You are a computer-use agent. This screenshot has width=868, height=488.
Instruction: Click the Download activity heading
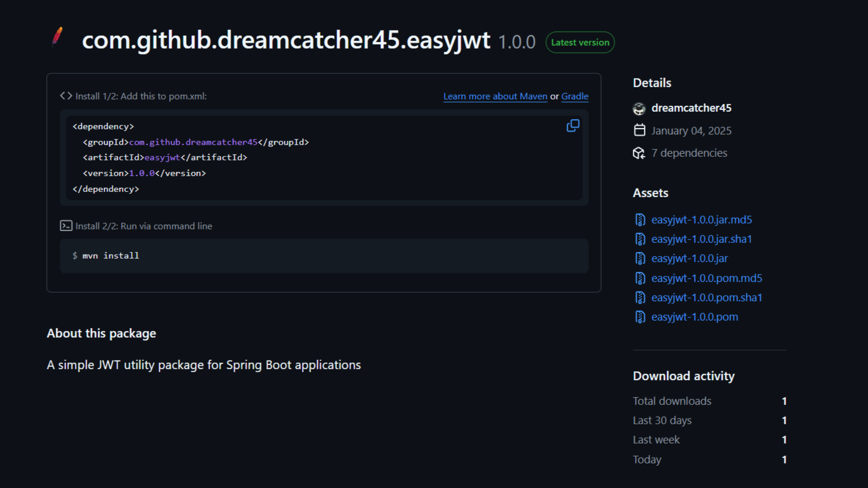click(684, 376)
